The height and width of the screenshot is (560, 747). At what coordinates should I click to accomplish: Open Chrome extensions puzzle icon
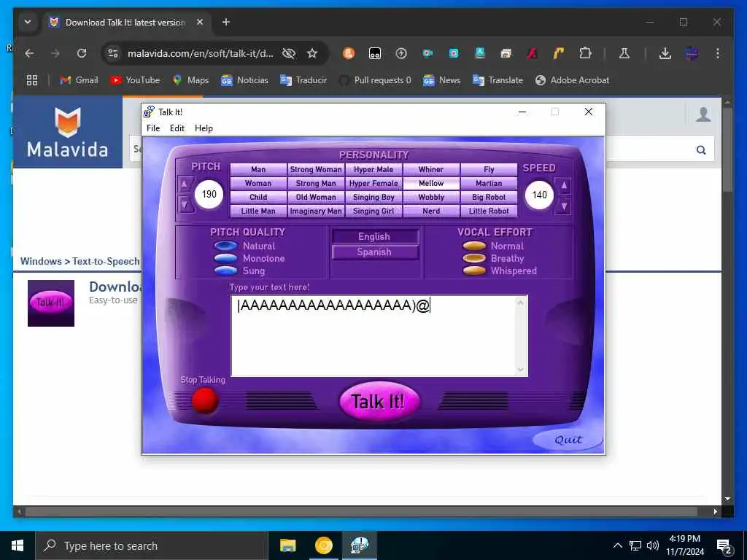coord(585,53)
